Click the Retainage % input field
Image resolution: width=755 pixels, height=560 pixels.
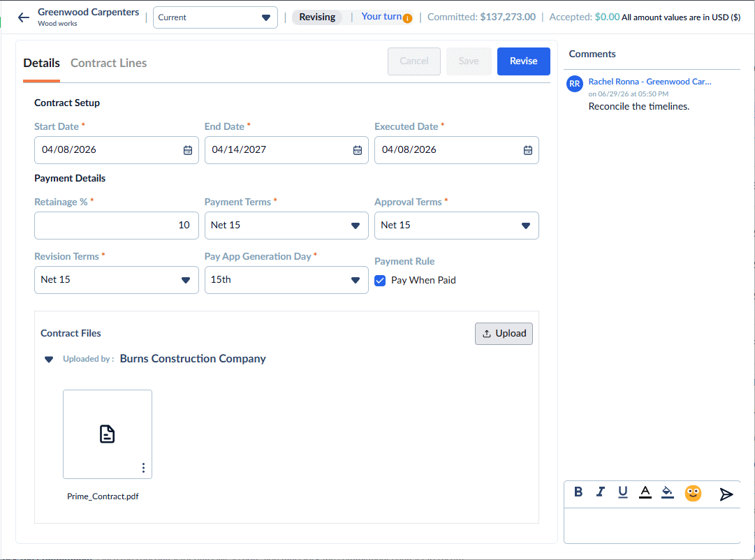pyautogui.click(x=117, y=226)
